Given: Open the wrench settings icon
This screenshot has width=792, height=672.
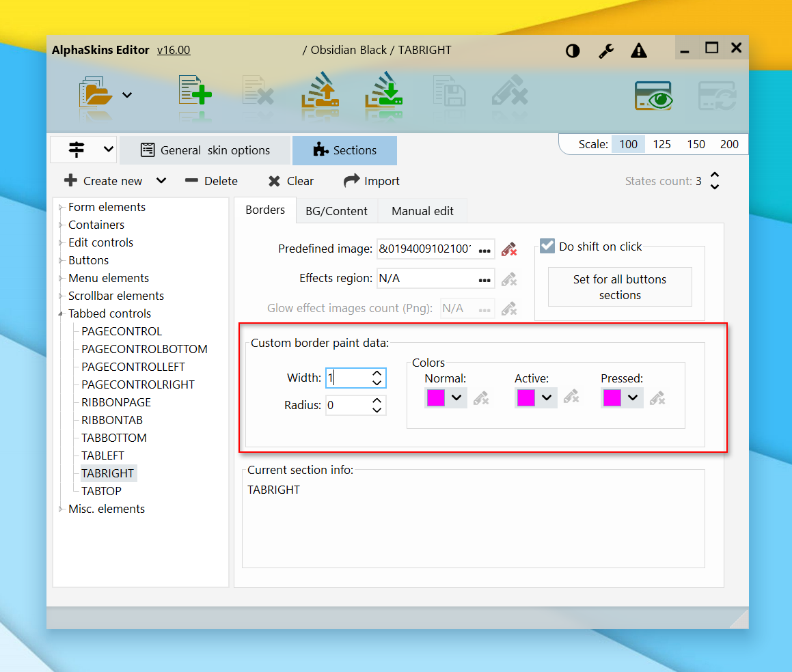Looking at the screenshot, I should pyautogui.click(x=606, y=51).
